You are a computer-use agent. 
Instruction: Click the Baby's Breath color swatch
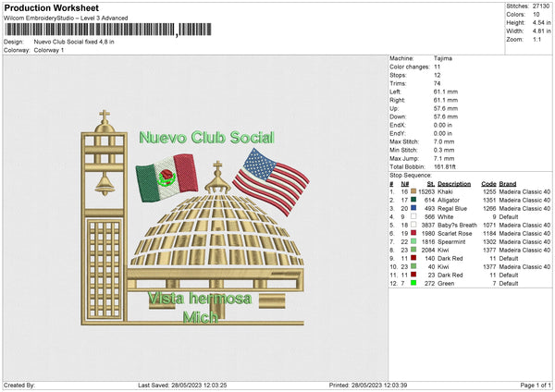pyautogui.click(x=413, y=225)
